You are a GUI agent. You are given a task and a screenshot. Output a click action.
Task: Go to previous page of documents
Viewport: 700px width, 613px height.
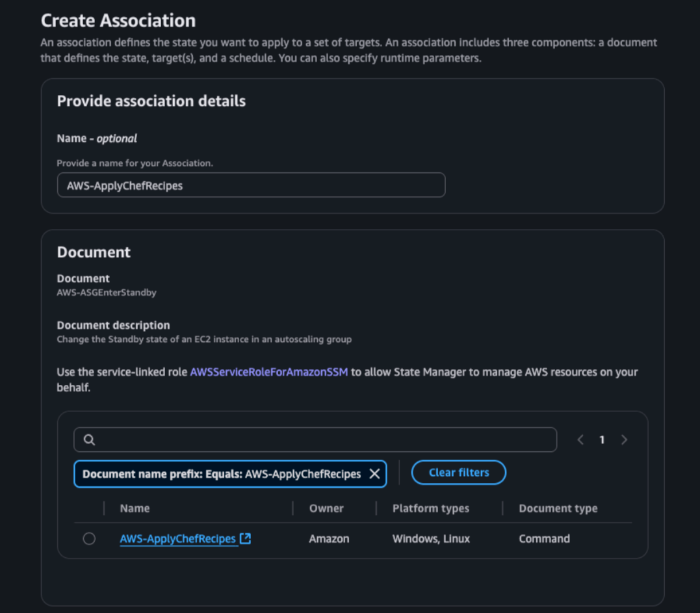pos(580,440)
